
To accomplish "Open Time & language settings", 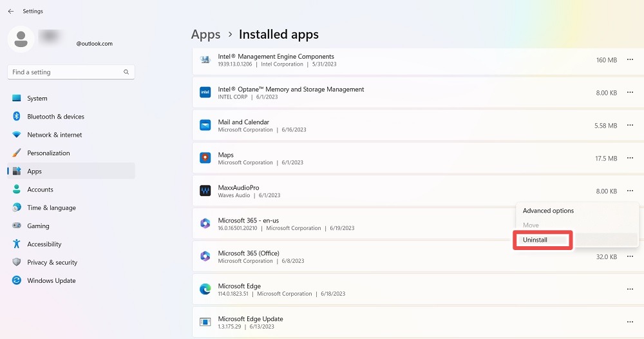I will pyautogui.click(x=71, y=208).
